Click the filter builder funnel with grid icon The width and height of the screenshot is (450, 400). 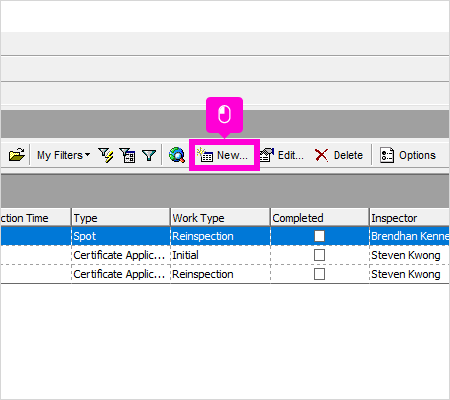128,155
